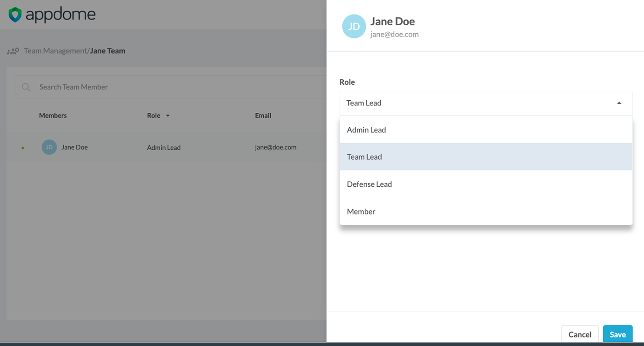Click the Email column header
This screenshot has width=644, height=346.
(x=263, y=115)
